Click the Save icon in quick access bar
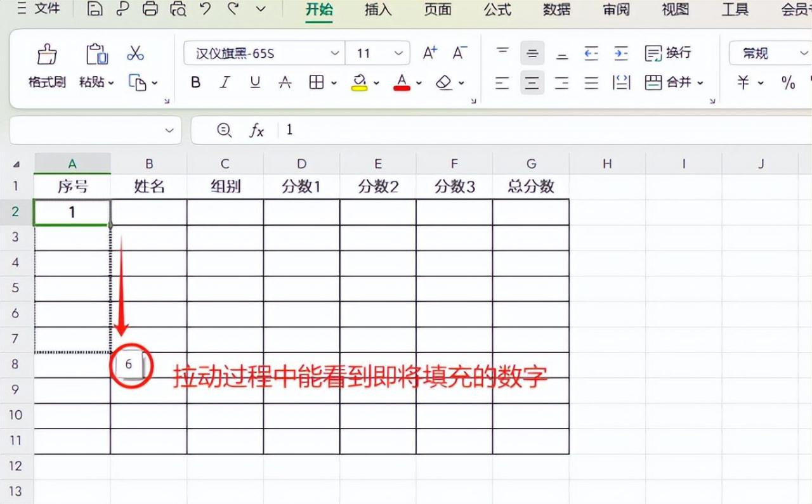This screenshot has width=812, height=504. tap(95, 9)
